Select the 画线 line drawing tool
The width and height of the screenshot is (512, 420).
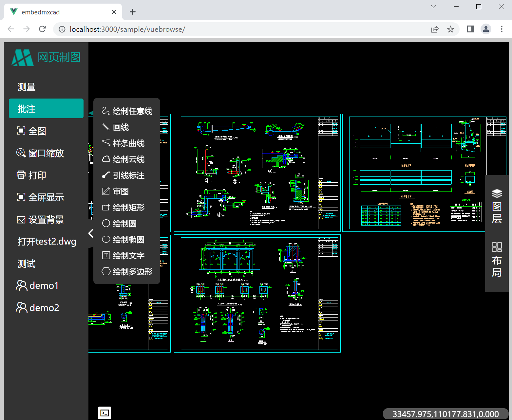point(121,127)
